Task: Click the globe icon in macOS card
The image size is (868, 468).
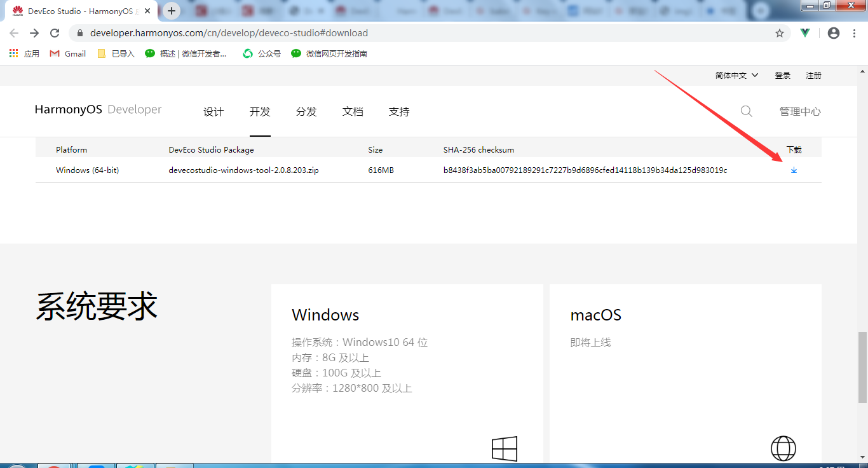Action: [x=783, y=448]
